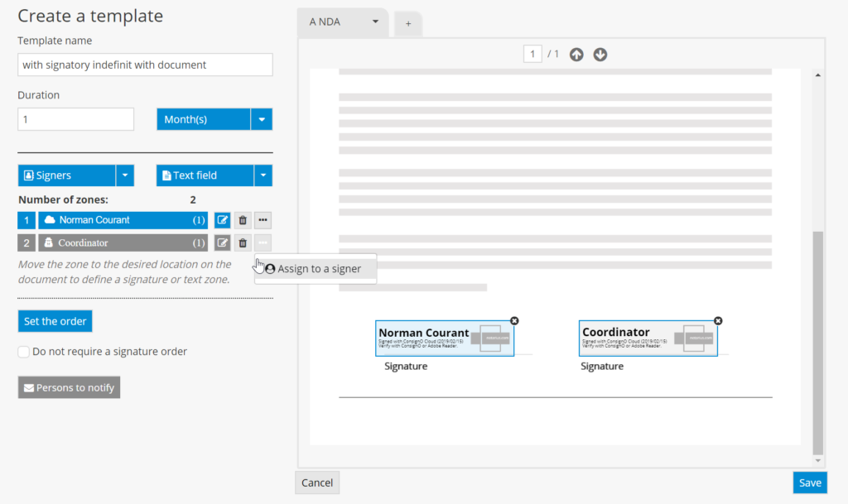Go to next page using down arrow
The height and width of the screenshot is (504, 848).
[600, 55]
